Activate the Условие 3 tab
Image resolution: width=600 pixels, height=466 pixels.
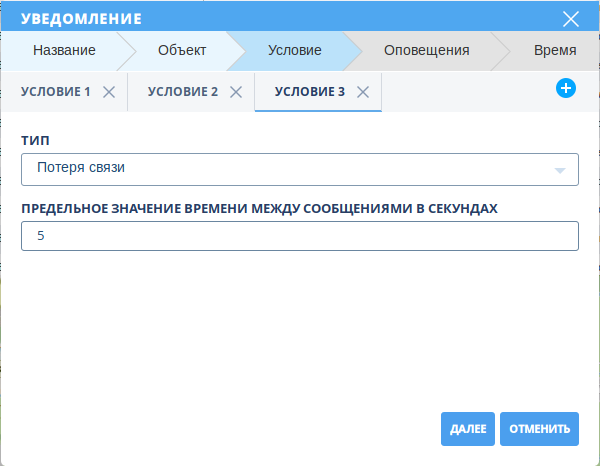coord(309,92)
